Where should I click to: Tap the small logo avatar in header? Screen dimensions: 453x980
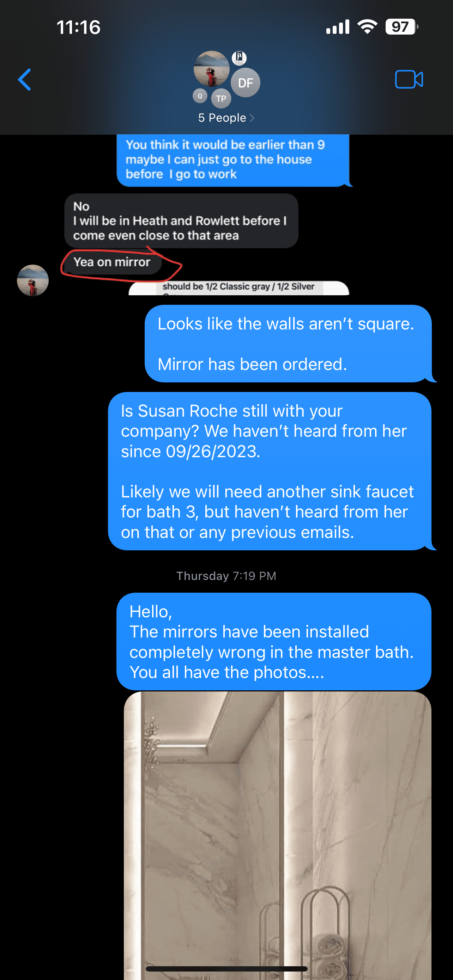pos(239,58)
